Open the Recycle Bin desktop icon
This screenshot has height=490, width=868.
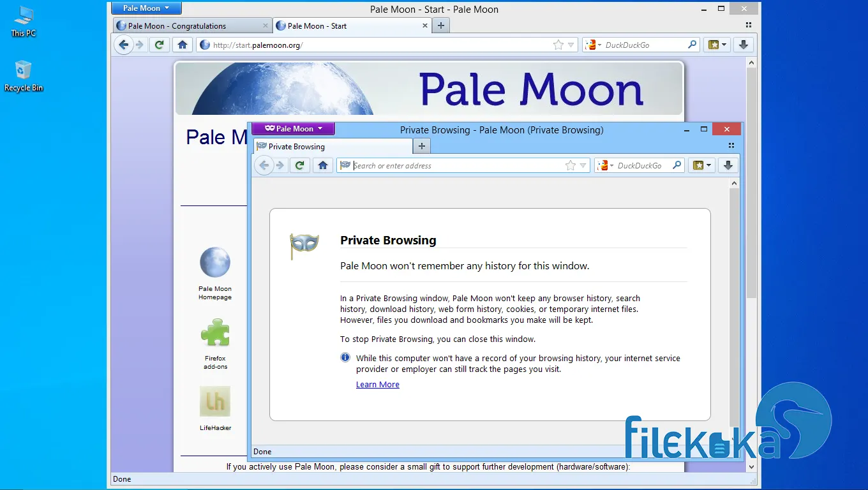point(24,76)
